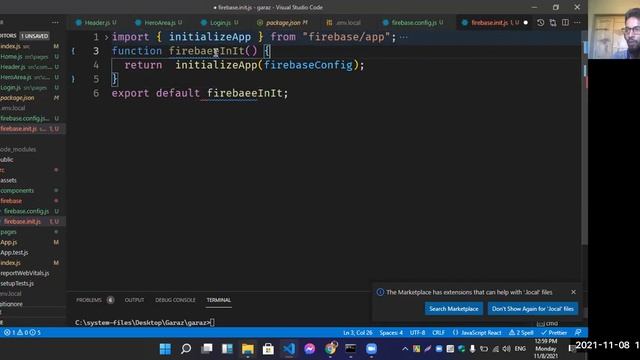The image size is (640, 360).
Task: Open editor More Actions ellipsis menu
Action: tap(577, 23)
